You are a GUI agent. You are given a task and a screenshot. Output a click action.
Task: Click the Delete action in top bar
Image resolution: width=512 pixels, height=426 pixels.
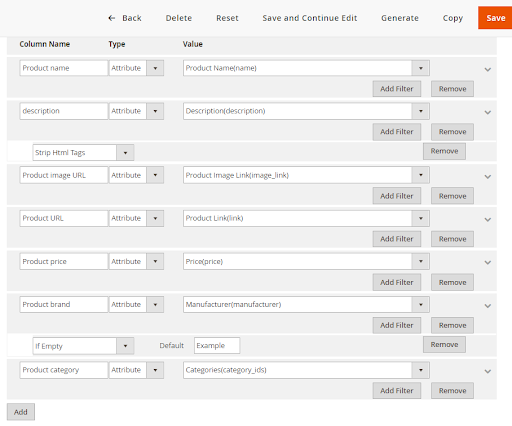179,18
